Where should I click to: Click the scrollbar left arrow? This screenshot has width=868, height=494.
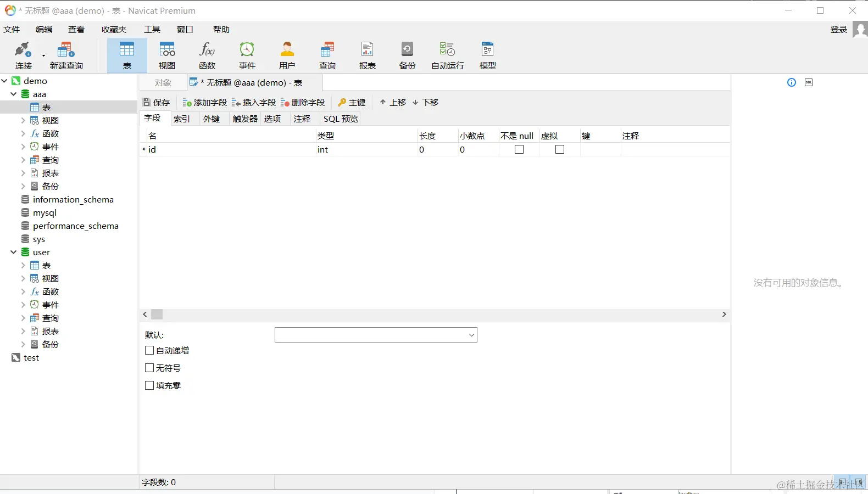tap(145, 314)
